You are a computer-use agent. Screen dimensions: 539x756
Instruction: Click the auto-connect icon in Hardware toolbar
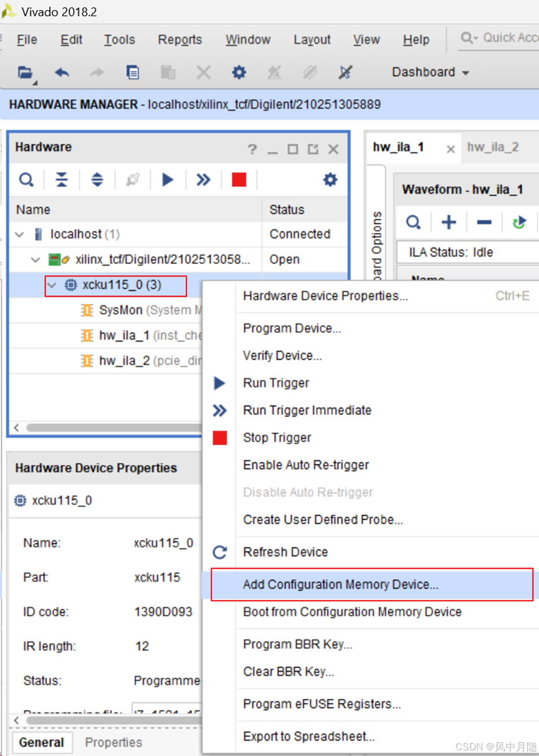tap(133, 180)
